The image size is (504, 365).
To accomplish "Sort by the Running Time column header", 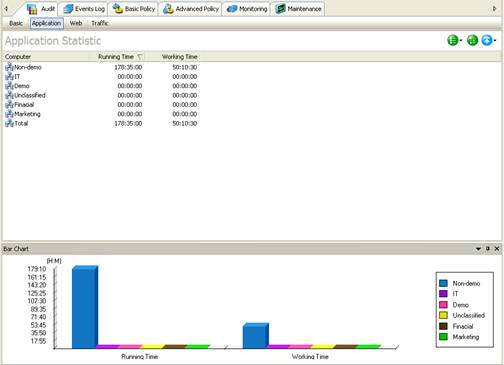I will pyautogui.click(x=116, y=57).
